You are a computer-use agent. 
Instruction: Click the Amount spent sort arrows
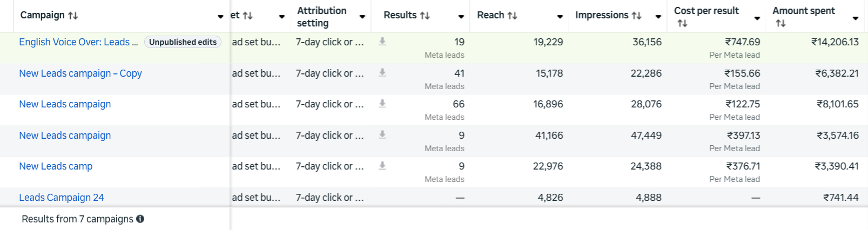(x=780, y=23)
